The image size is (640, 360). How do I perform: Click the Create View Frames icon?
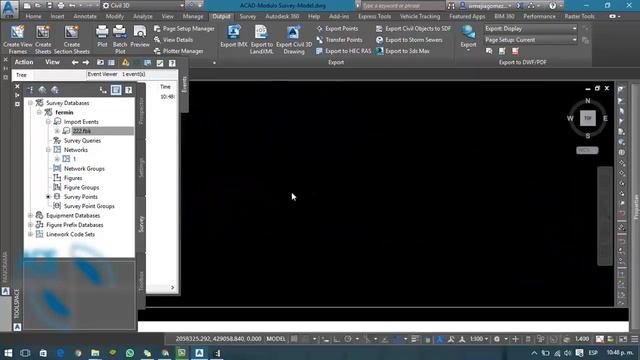[x=18, y=33]
